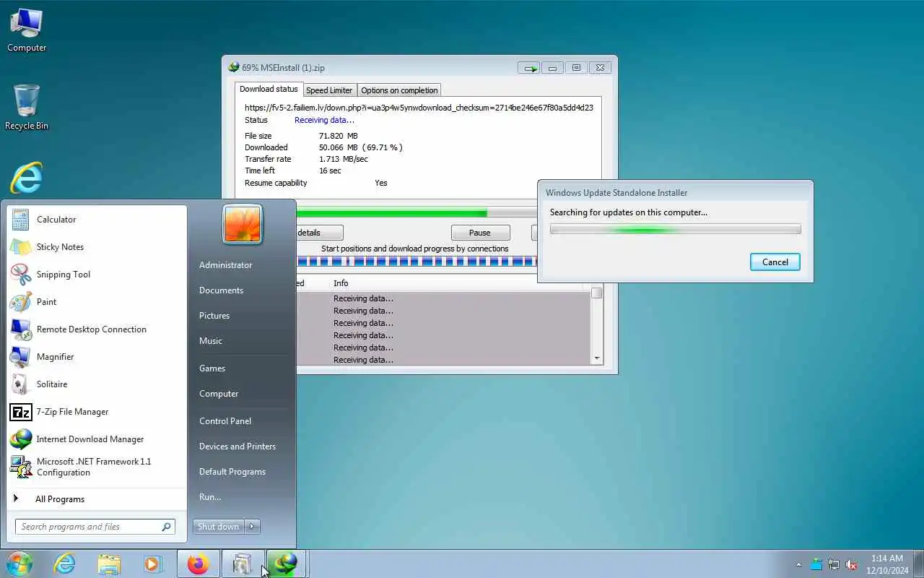Launch Paint from the Start menu
The width and height of the screenshot is (924, 578).
tap(97, 302)
